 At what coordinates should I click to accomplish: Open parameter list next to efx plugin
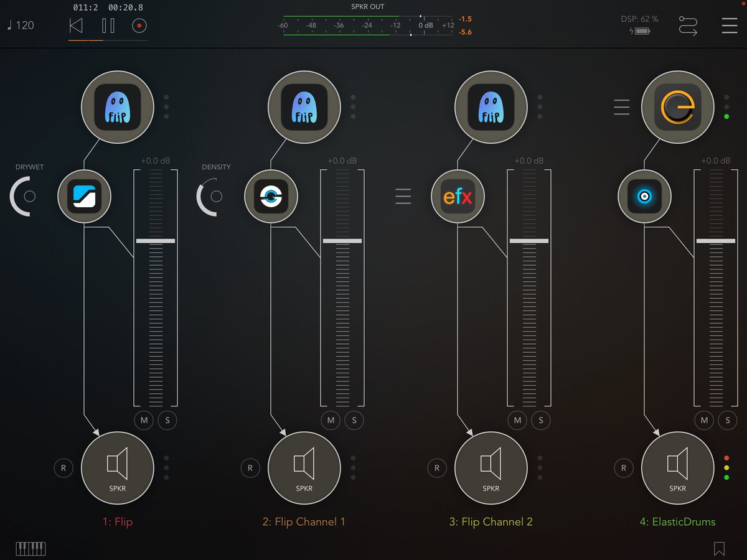coord(403,197)
